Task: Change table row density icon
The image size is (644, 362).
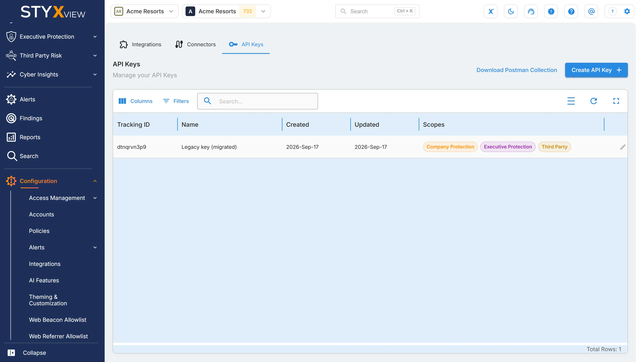Action: [x=571, y=101]
